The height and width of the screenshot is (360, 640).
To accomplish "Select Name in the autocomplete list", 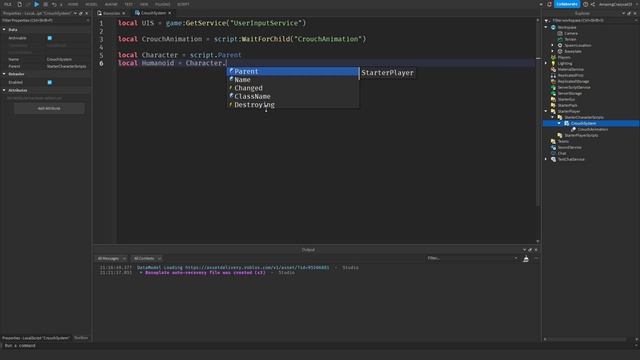I will 293,80.
